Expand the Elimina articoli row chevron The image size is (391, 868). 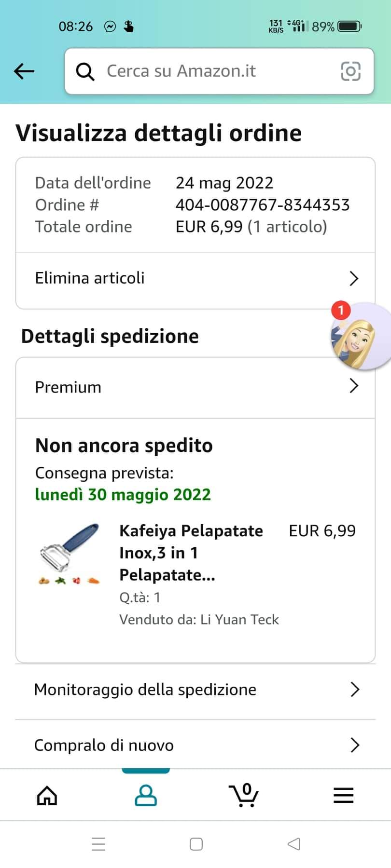click(354, 278)
